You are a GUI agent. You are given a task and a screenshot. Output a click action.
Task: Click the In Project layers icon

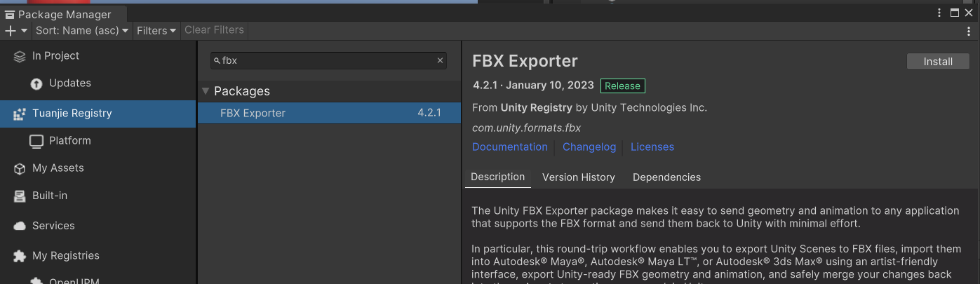[x=20, y=57]
